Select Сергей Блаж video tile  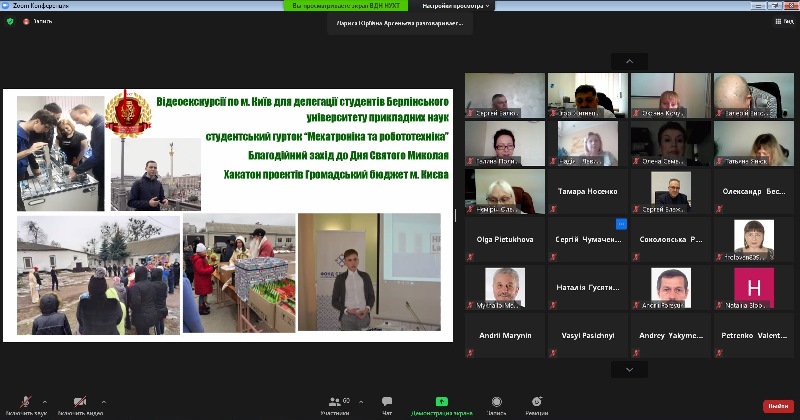tap(671, 191)
